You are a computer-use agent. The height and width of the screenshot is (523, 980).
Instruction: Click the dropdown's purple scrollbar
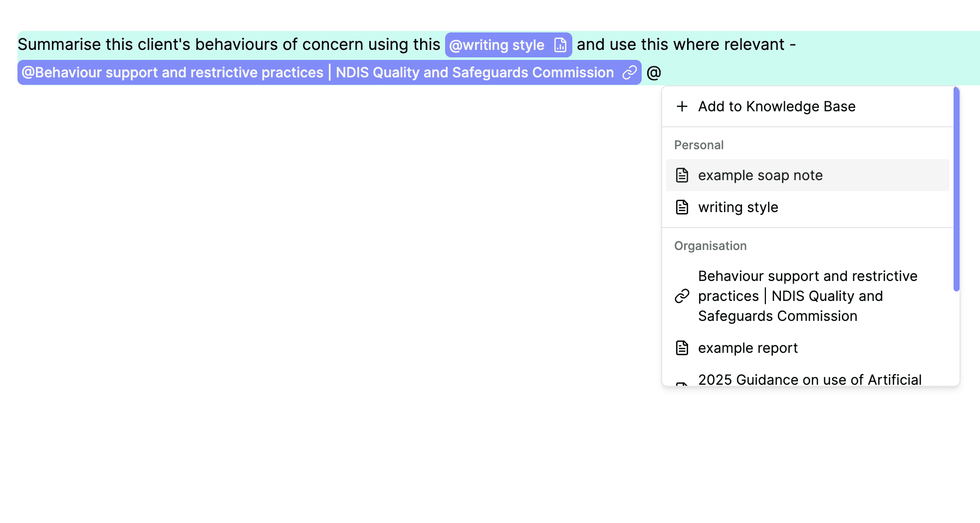(956, 189)
